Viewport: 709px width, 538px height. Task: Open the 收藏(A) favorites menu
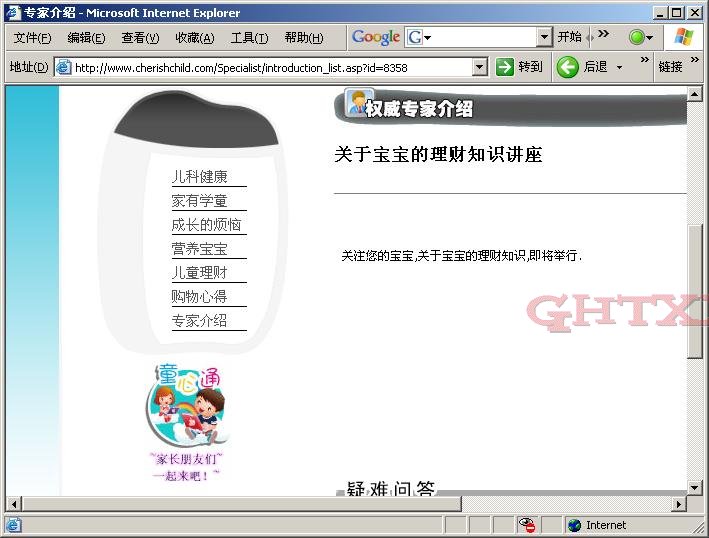click(x=194, y=38)
